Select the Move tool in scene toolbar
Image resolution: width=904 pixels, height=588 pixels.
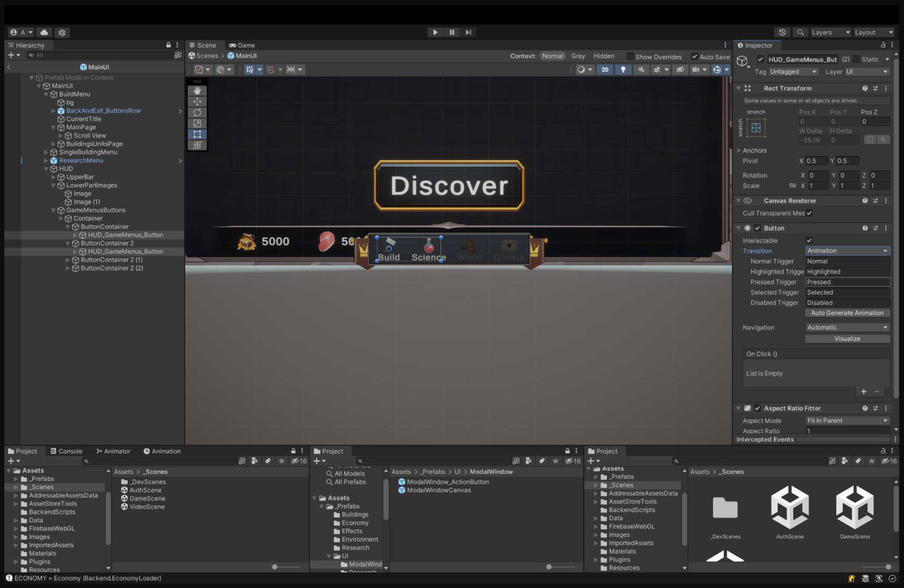197,102
